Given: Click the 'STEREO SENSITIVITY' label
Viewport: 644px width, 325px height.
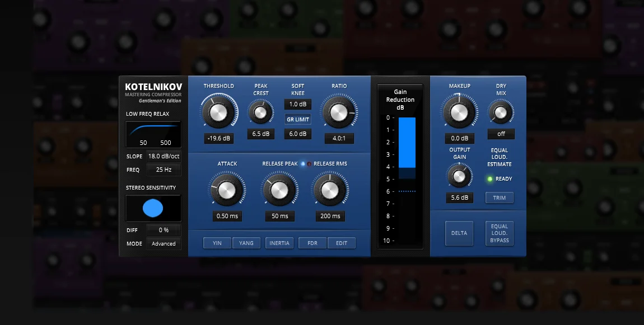Looking at the screenshot, I should (x=151, y=187).
